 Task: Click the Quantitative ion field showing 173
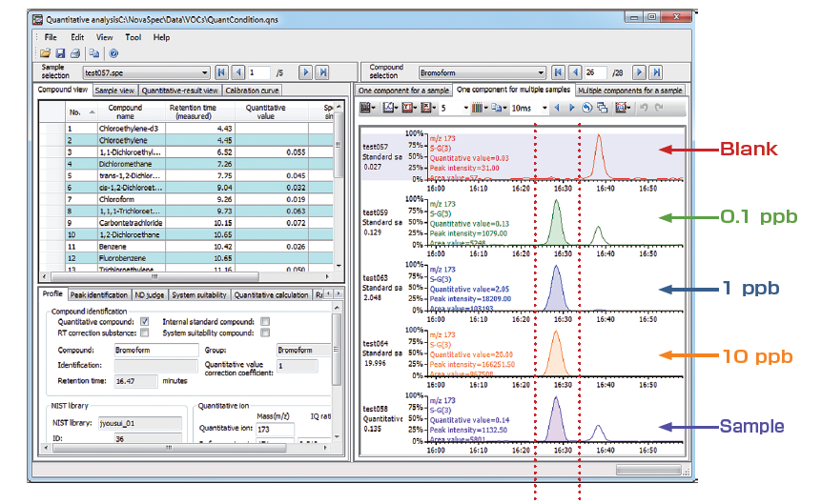(x=275, y=429)
